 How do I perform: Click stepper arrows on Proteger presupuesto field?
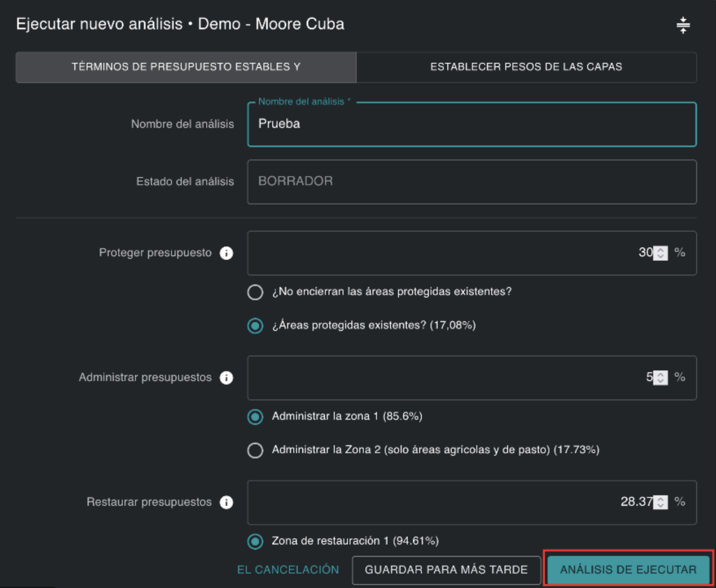[660, 253]
